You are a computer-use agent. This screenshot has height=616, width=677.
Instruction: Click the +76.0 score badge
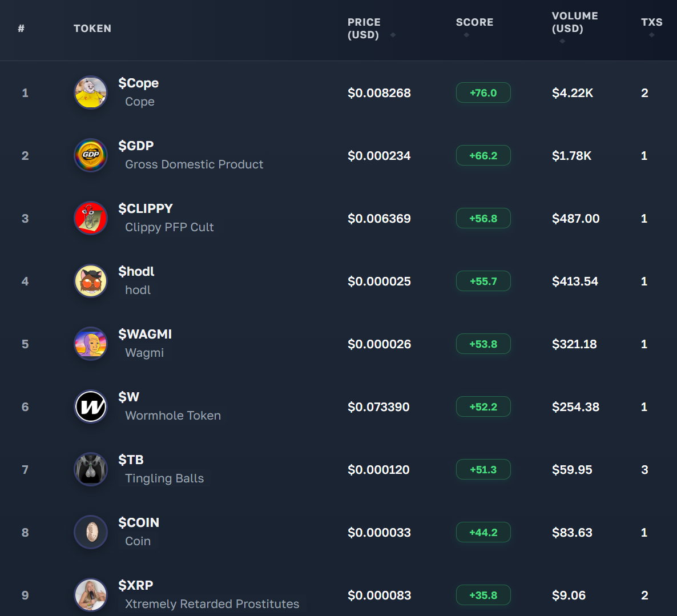click(x=483, y=93)
